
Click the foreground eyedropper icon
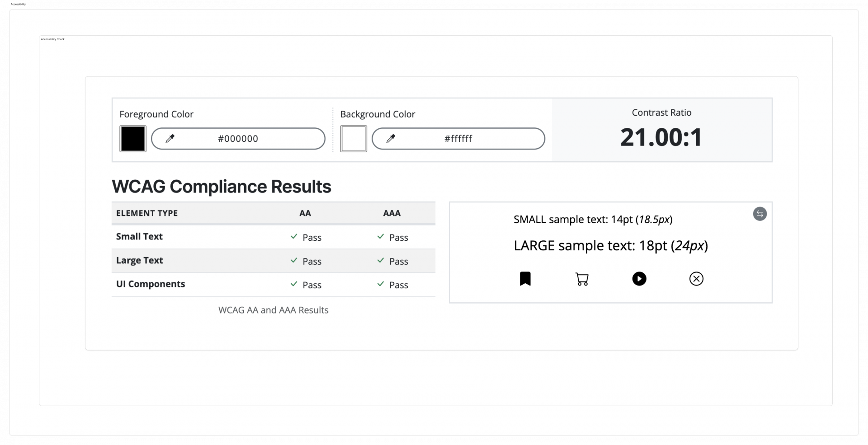[170, 139]
